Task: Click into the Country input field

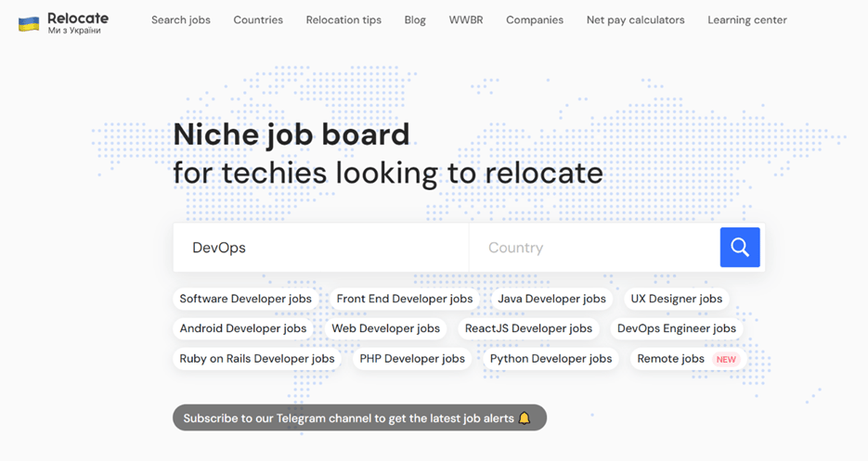Action: (x=594, y=248)
